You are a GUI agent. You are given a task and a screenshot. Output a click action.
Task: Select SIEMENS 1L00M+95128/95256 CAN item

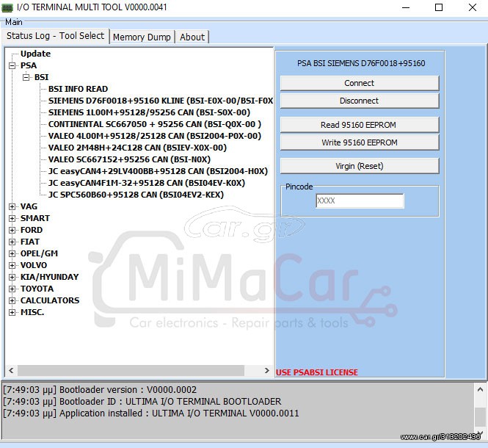coord(149,112)
